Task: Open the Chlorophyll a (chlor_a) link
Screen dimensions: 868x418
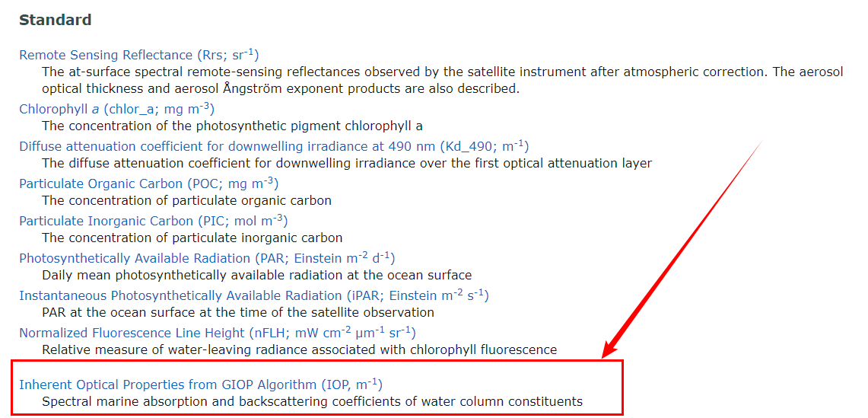Action: coord(117,109)
